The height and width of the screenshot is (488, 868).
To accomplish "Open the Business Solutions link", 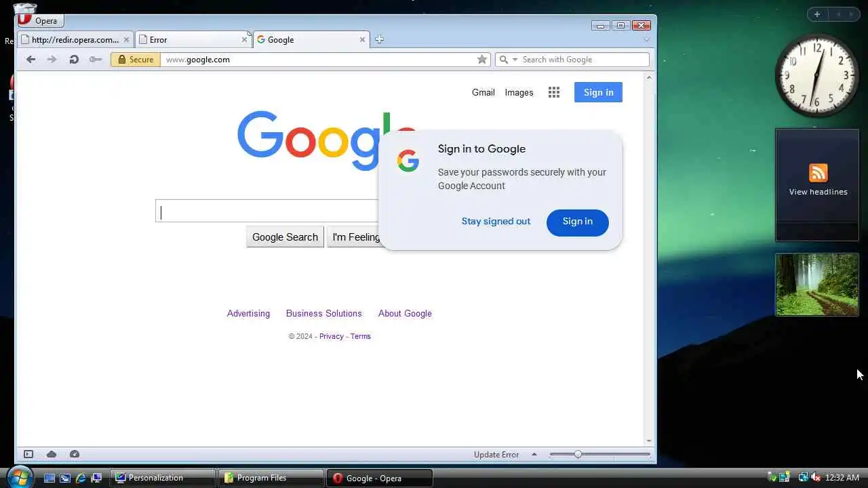I will coord(324,313).
